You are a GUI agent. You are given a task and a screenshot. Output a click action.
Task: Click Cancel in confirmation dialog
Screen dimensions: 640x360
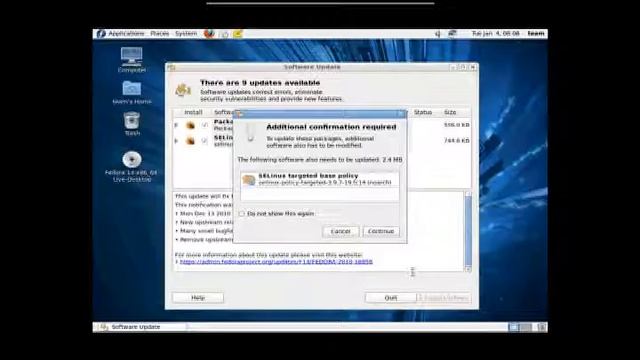(x=341, y=231)
